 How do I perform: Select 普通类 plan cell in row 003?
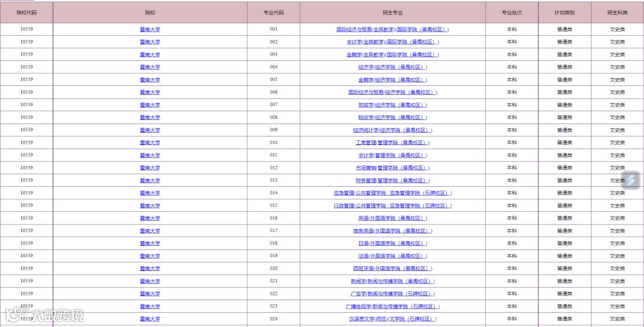click(x=565, y=55)
